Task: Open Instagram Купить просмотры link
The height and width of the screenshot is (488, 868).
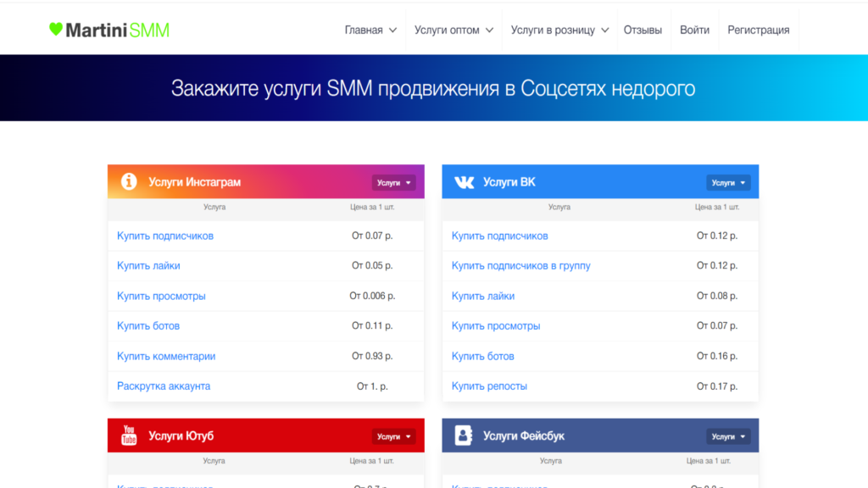Action: tap(161, 296)
